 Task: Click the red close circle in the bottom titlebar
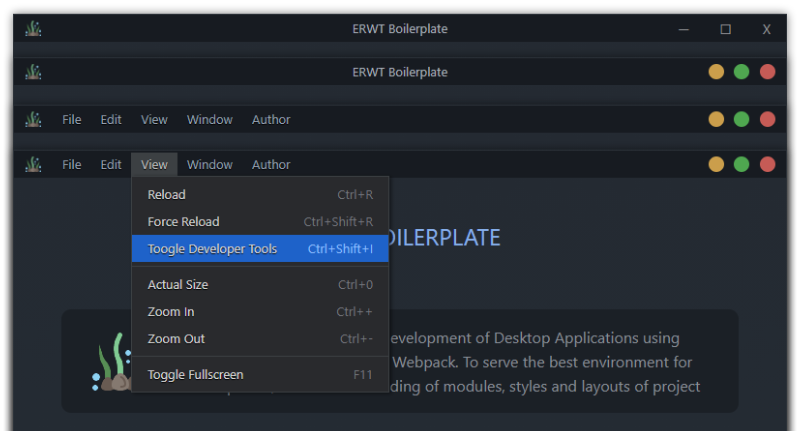(767, 165)
